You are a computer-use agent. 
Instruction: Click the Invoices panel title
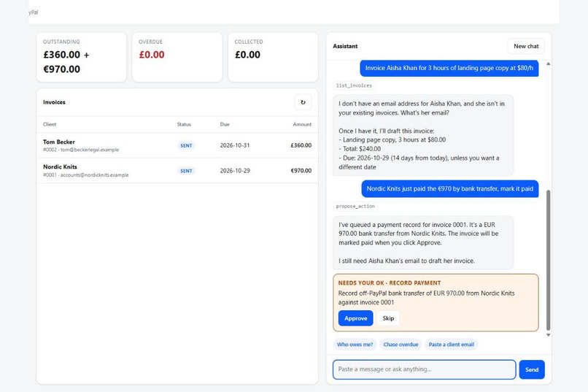click(x=54, y=102)
